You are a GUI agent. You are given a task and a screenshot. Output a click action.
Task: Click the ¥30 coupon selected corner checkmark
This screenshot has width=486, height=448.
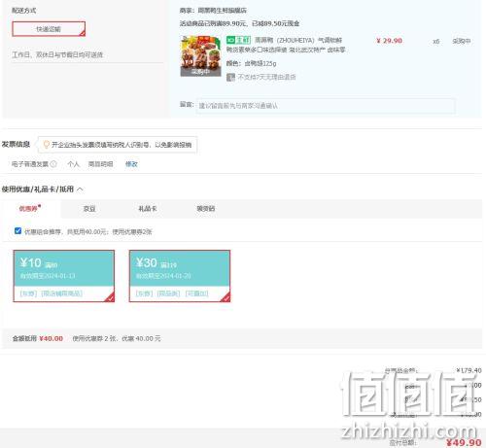[x=226, y=297]
